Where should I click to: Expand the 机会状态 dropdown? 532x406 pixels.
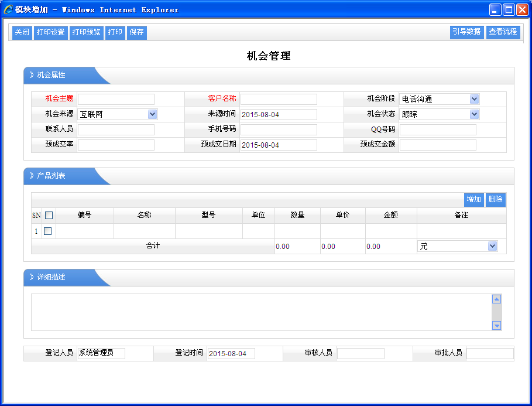pyautogui.click(x=474, y=114)
